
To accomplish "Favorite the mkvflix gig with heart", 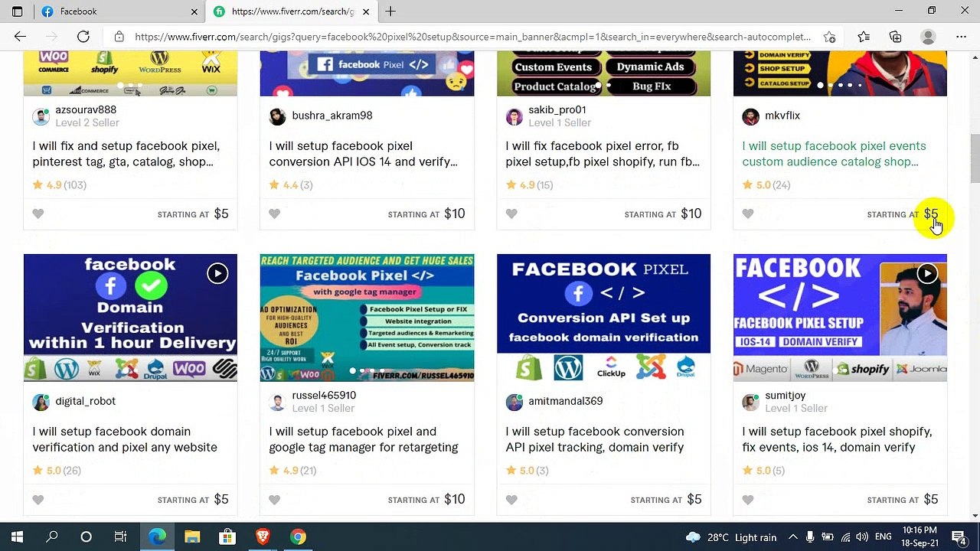I will click(748, 214).
